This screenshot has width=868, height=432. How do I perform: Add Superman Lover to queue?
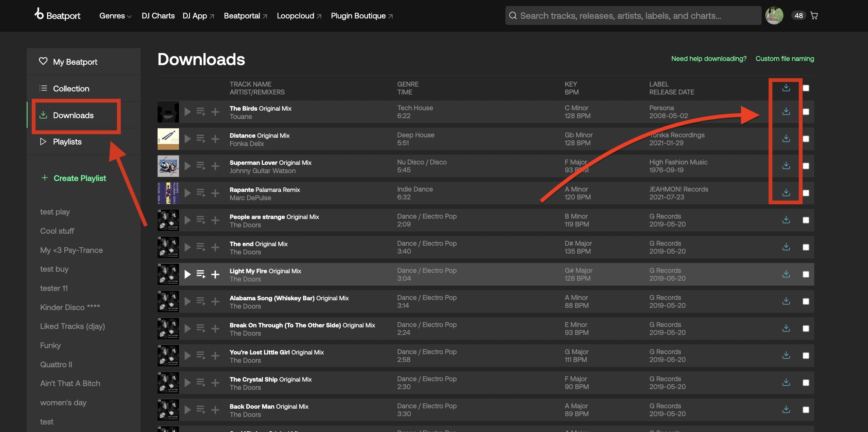click(201, 166)
